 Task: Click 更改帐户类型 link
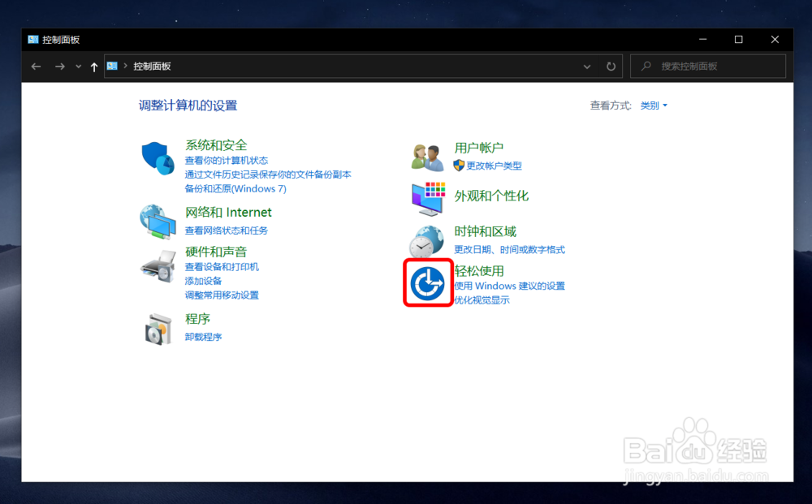coord(494,166)
